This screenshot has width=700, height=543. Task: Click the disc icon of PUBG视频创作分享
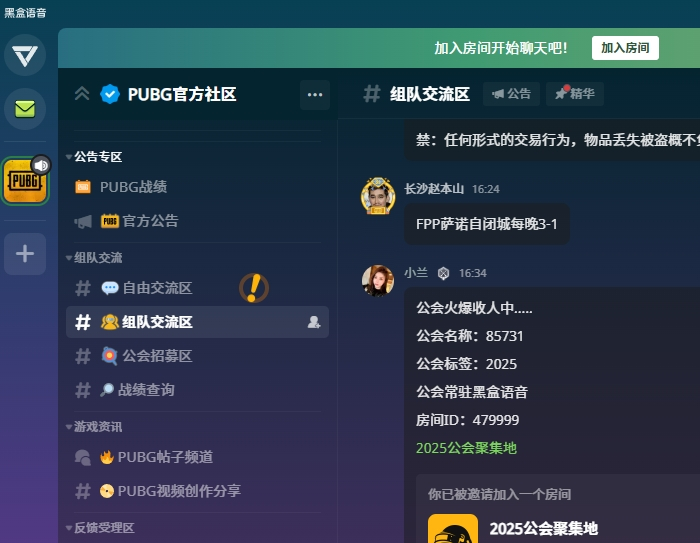107,491
